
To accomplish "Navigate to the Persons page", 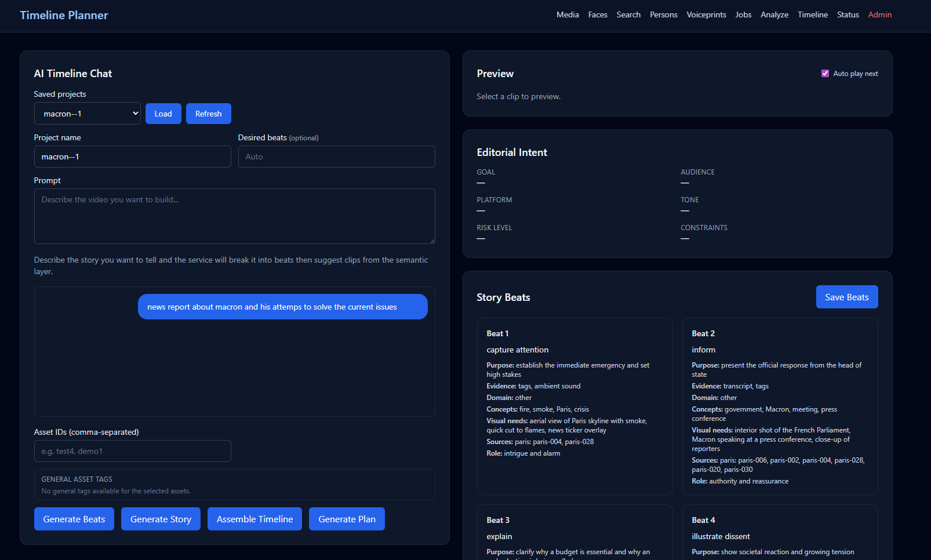I will click(663, 14).
